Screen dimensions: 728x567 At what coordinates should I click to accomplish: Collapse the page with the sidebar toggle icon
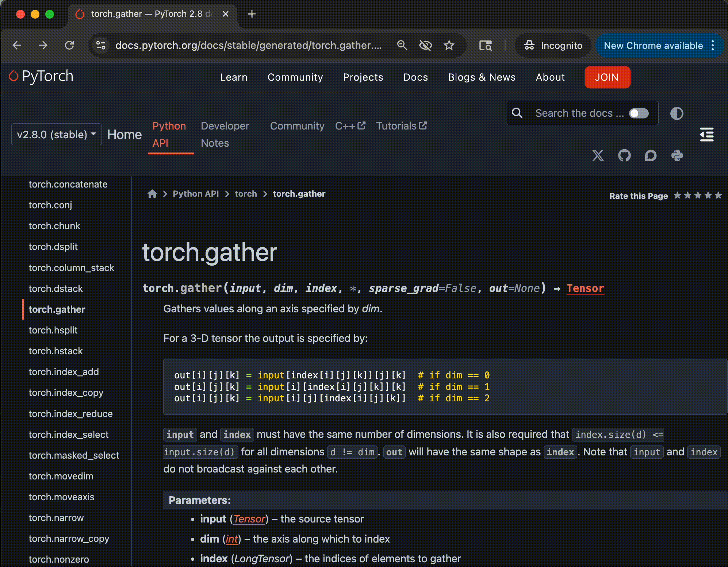point(706,135)
